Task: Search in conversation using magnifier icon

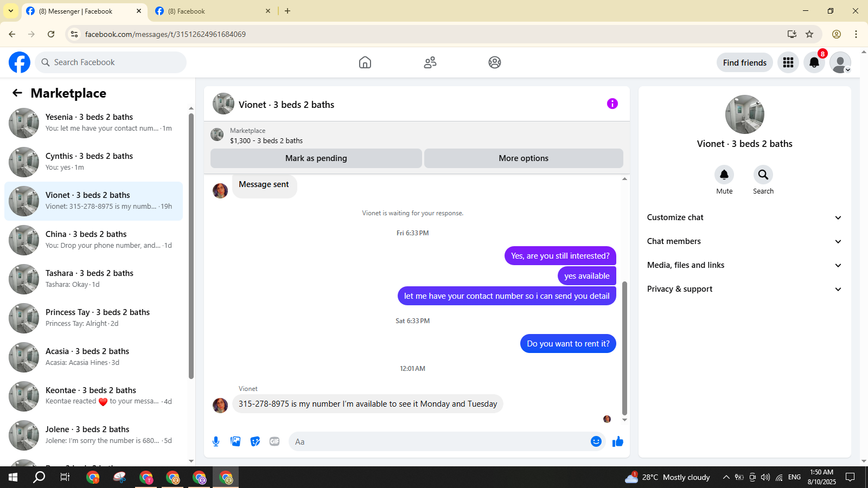Action: pyautogui.click(x=763, y=175)
